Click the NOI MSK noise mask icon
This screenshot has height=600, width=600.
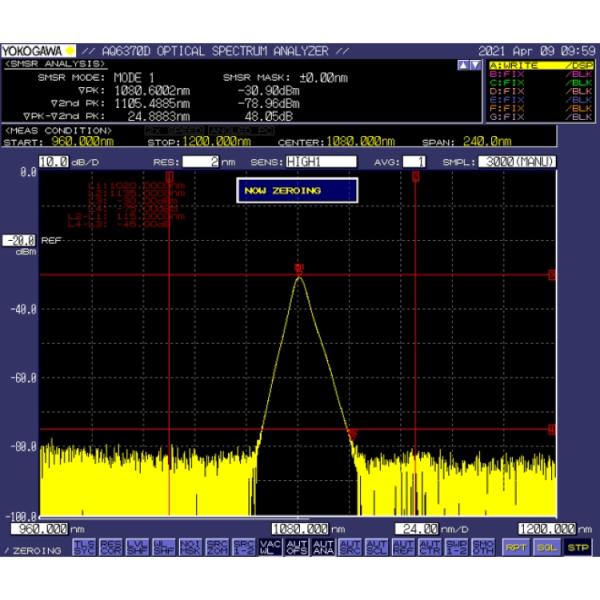[189, 546]
